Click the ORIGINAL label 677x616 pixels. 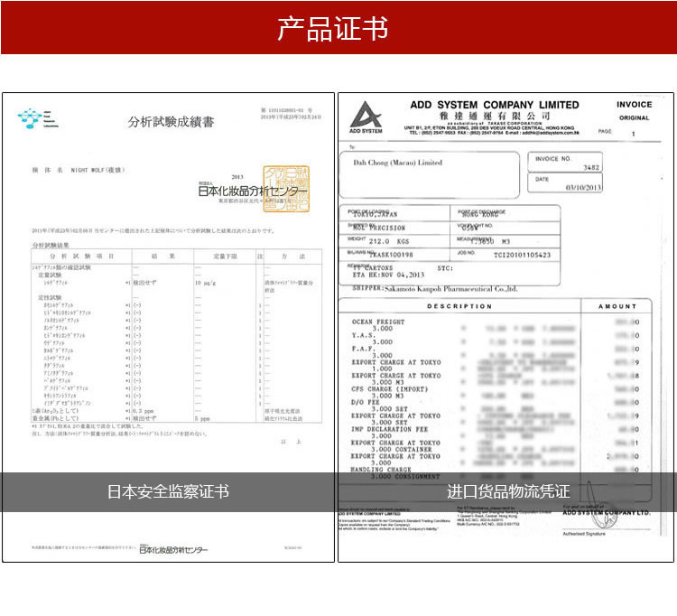point(634,118)
